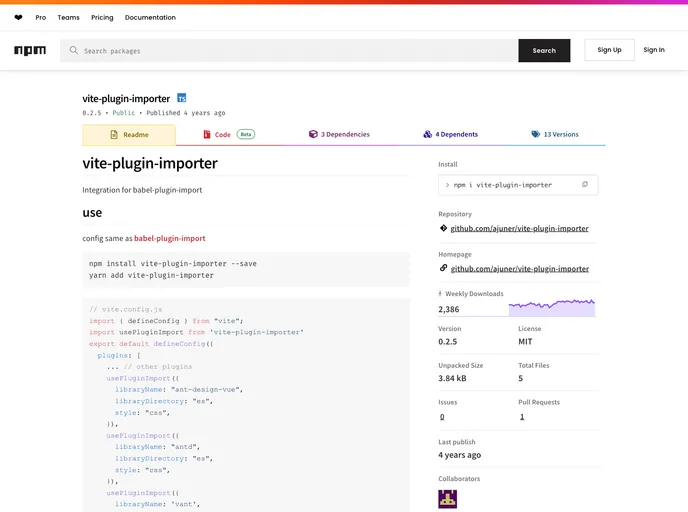This screenshot has height=512, width=688.
Task: Click the black Search button
Action: 544,50
